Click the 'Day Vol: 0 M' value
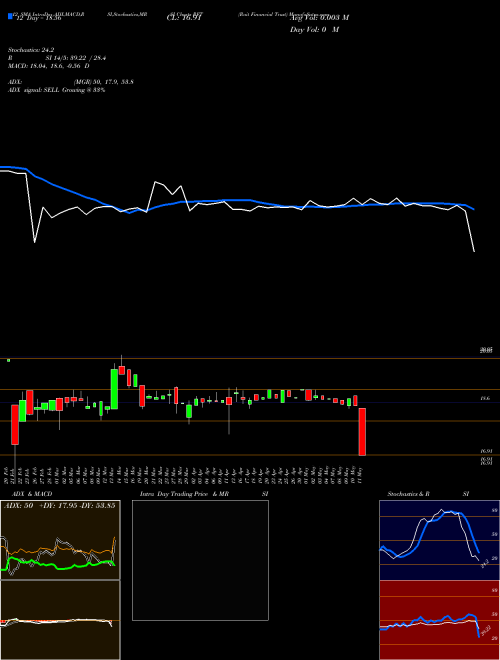 [x=314, y=30]
